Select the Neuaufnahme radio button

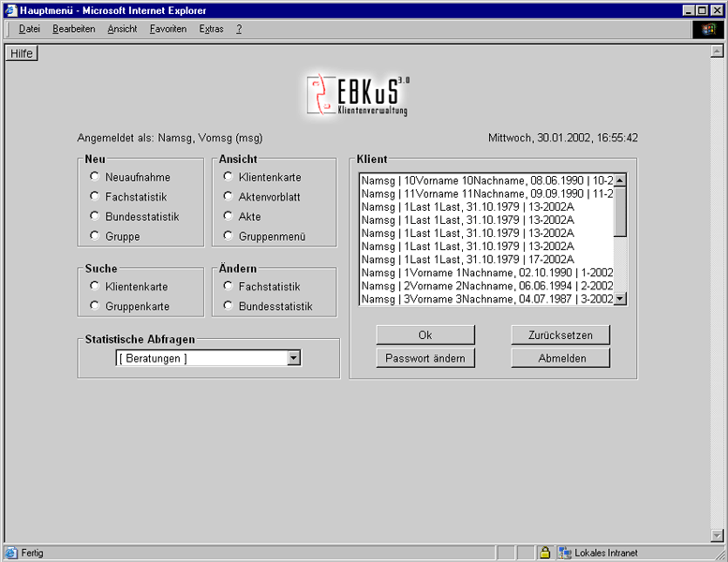[x=95, y=176]
